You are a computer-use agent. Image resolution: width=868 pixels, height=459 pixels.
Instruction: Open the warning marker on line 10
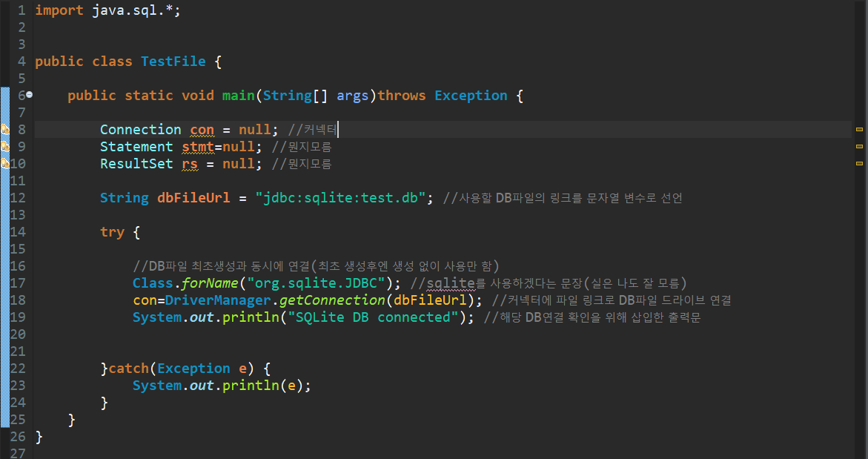5,163
